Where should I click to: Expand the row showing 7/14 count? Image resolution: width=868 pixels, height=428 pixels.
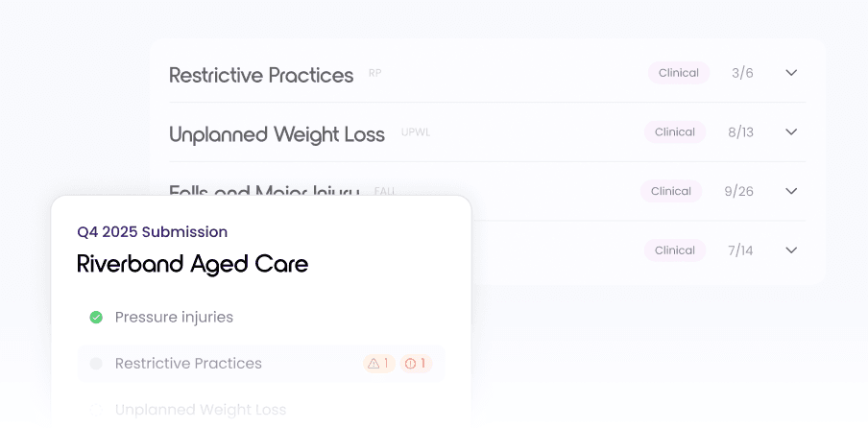pyautogui.click(x=791, y=250)
